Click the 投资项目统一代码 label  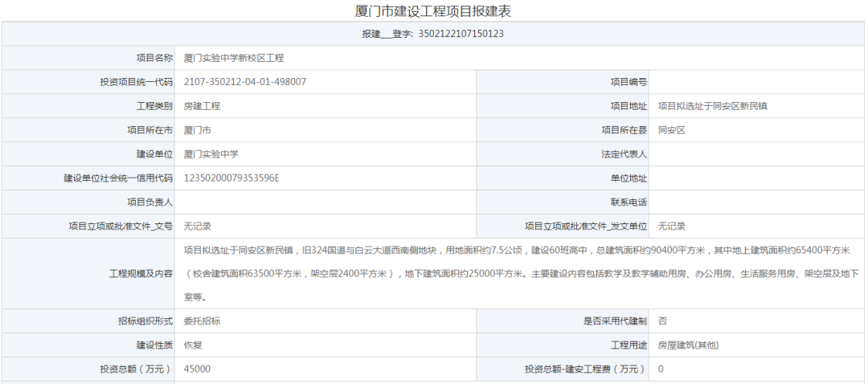pyautogui.click(x=136, y=82)
